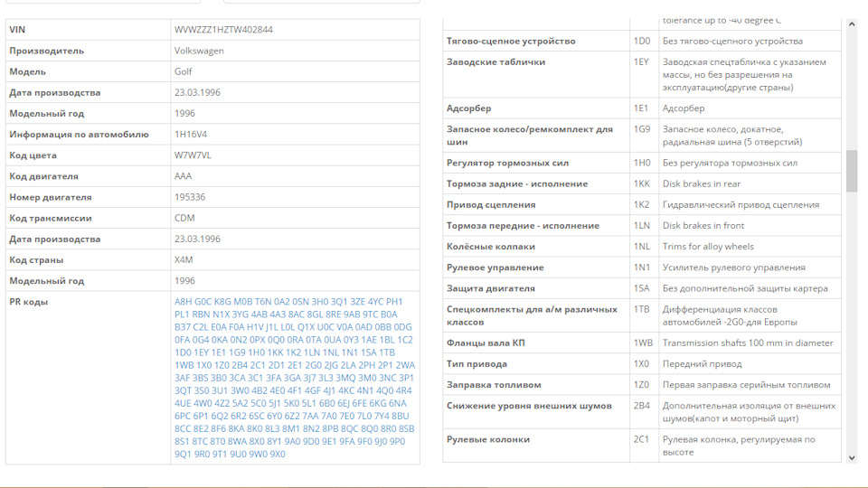The width and height of the screenshot is (868, 488).
Task: Select the engine code AAA cell
Action: 183,176
